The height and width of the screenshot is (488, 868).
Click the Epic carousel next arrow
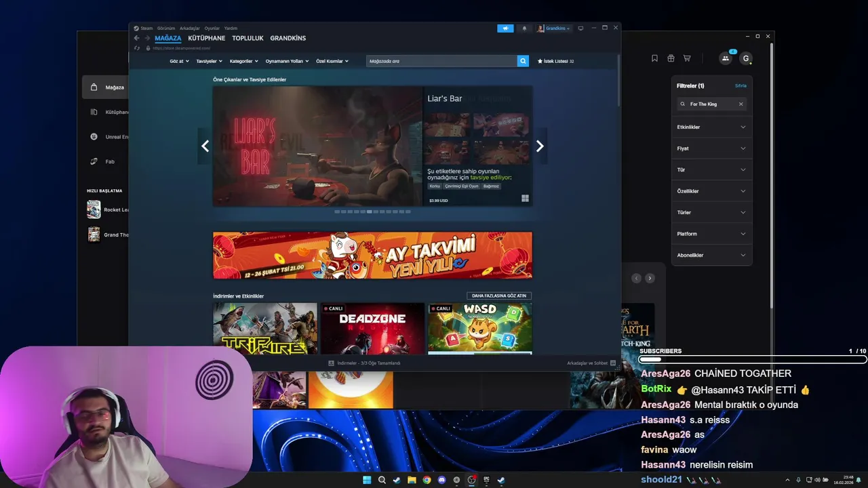point(650,278)
